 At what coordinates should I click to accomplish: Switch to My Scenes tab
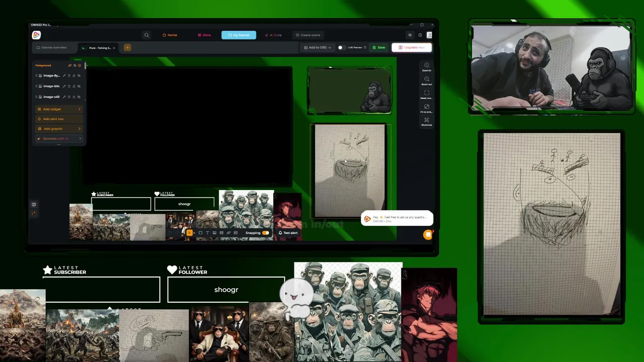tap(238, 35)
